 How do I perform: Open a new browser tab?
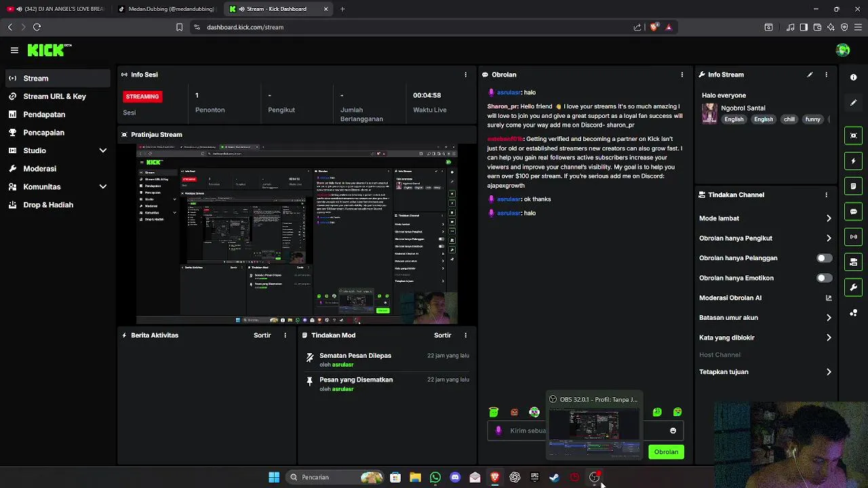tap(342, 9)
